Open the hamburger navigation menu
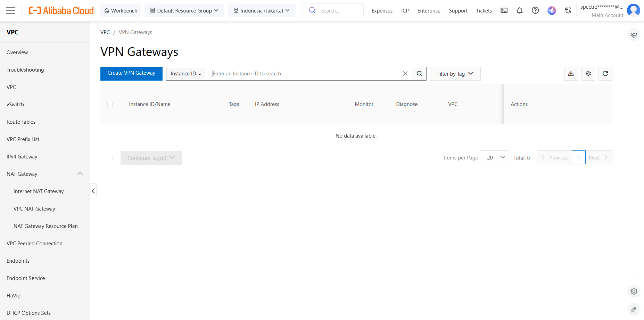 pos(11,10)
